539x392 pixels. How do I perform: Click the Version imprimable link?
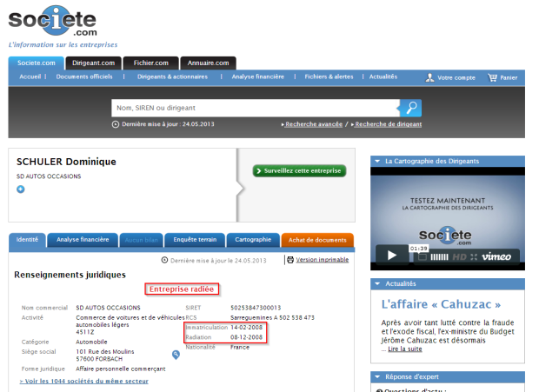tap(322, 260)
